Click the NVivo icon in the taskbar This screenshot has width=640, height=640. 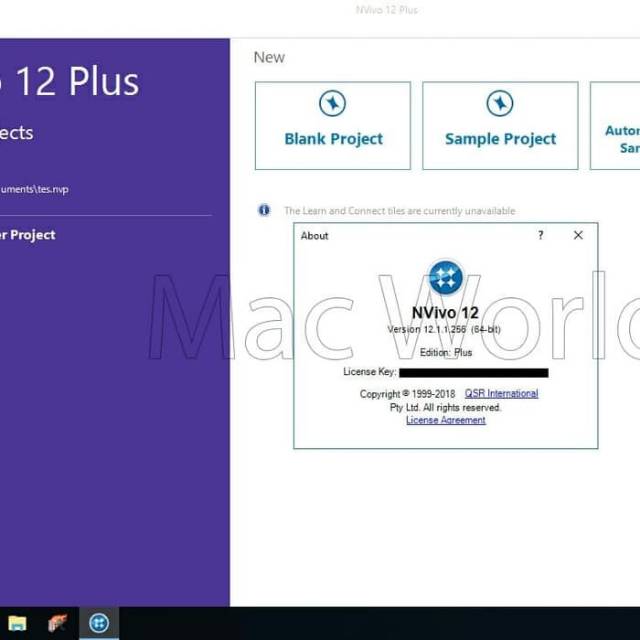click(x=99, y=624)
